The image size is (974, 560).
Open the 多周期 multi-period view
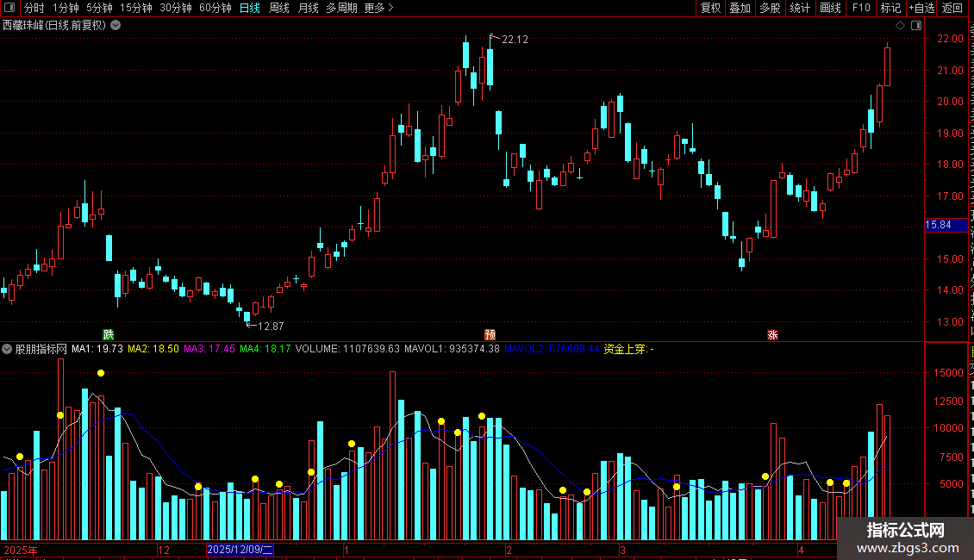[341, 8]
